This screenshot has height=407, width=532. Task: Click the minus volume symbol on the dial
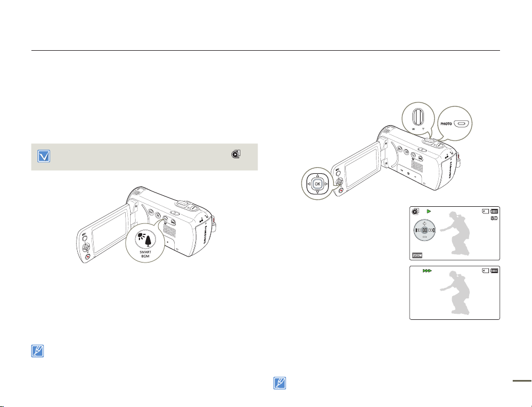click(x=425, y=237)
